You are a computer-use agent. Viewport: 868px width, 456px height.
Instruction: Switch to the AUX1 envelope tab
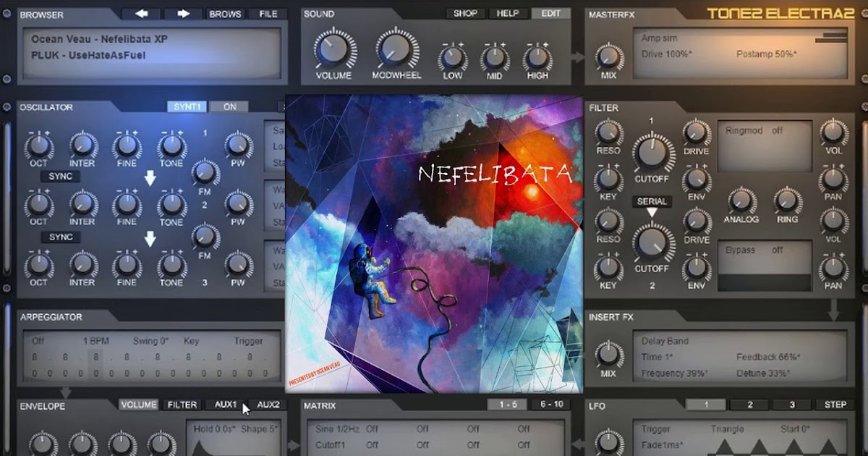226,405
